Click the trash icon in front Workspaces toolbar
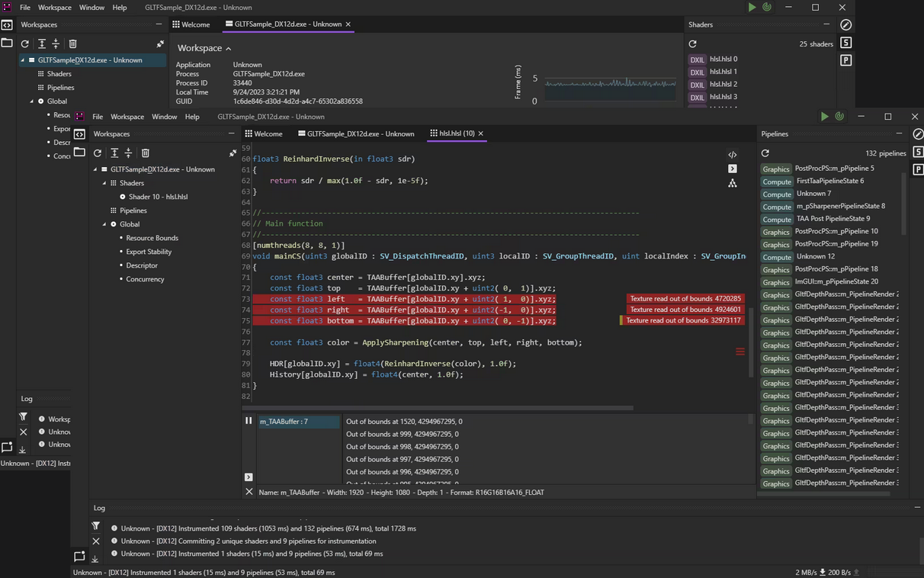924x578 pixels. (145, 153)
